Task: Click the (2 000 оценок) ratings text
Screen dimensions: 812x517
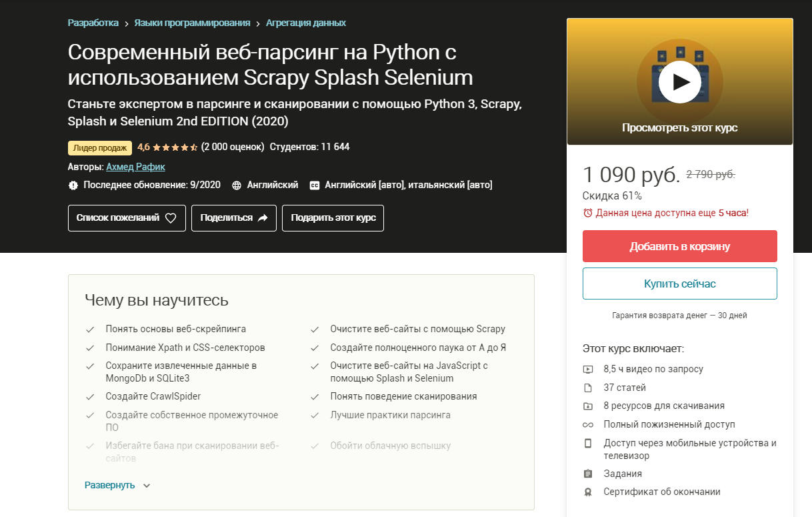Action: 233,147
